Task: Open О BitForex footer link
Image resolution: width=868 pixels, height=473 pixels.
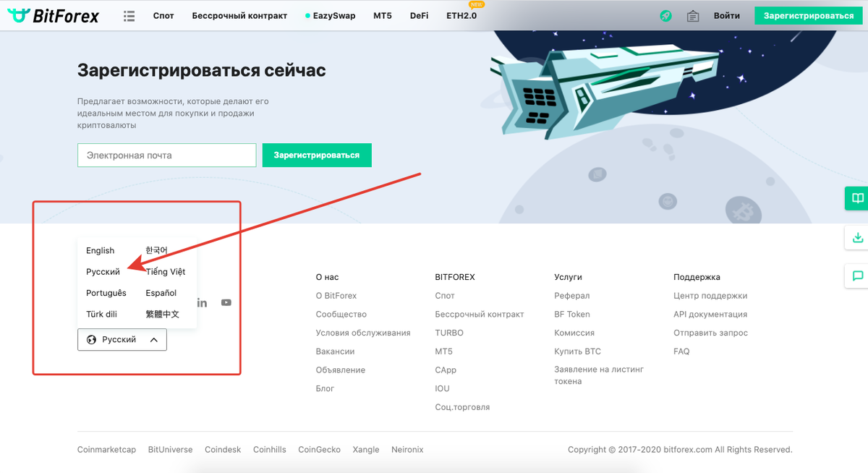Action: [336, 296]
